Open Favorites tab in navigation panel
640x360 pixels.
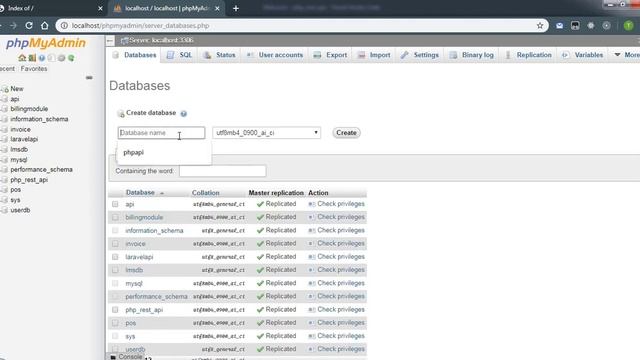tap(34, 69)
